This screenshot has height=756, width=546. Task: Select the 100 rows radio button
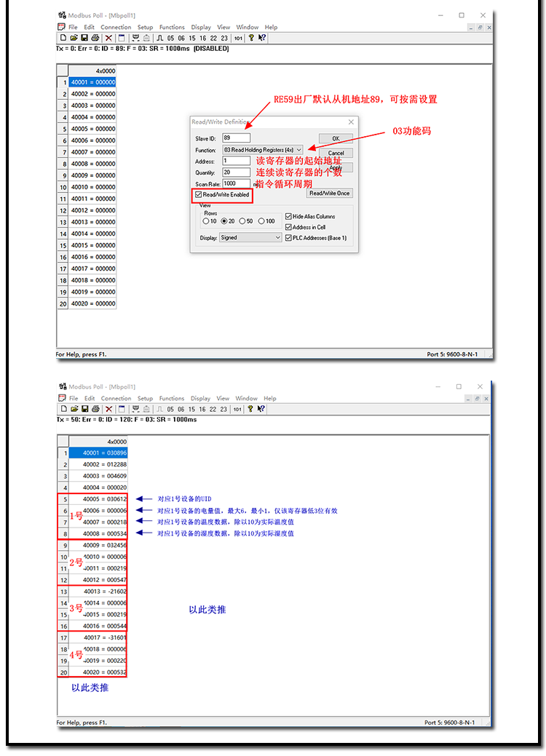[261, 220]
